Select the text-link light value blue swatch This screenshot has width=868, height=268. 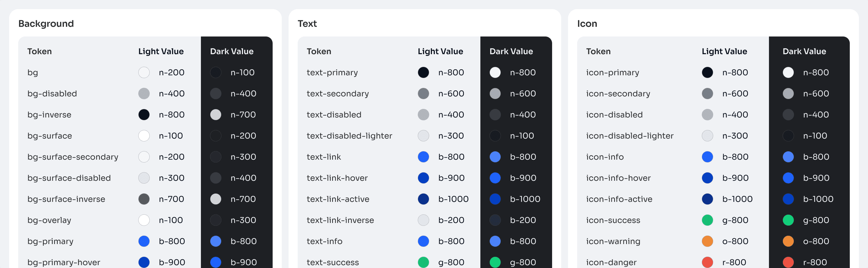(x=423, y=157)
